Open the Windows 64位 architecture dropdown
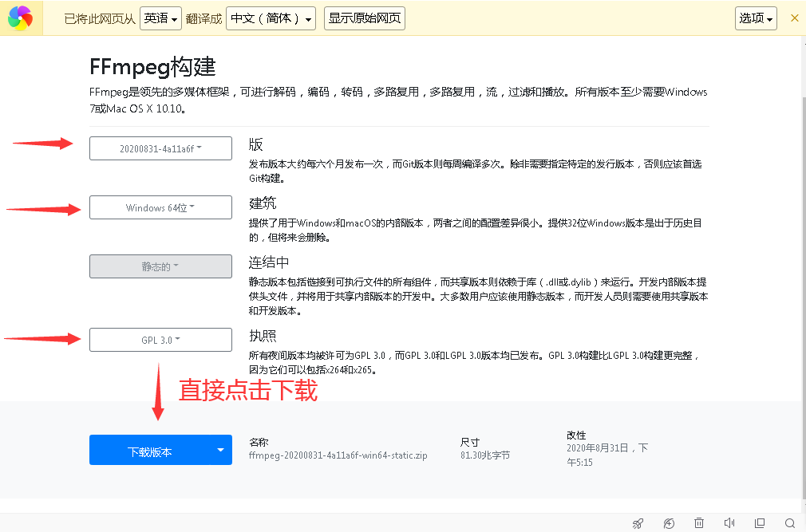 (161, 207)
